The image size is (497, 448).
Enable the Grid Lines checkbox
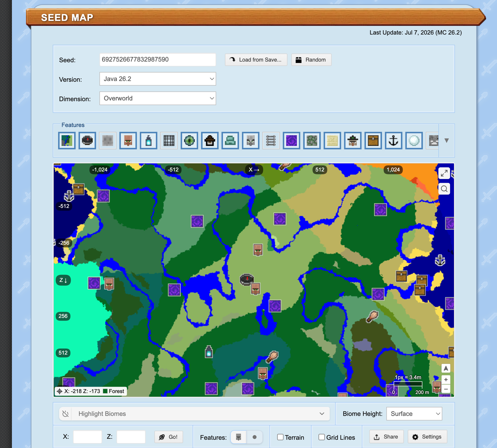point(322,437)
